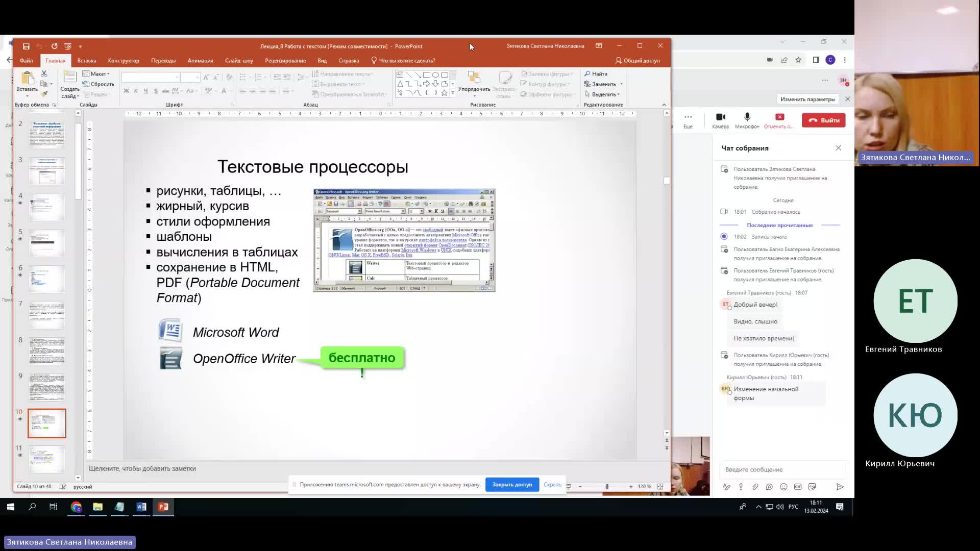980x551 pixels.
Task: Click the Redo arrow in the quick access toolbar
Action: tap(54, 46)
